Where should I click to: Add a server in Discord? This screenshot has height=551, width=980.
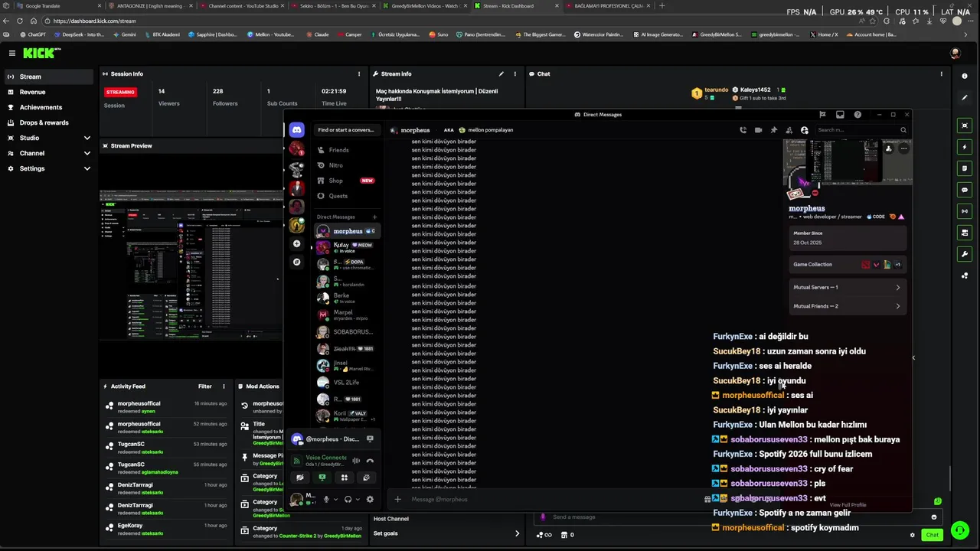click(x=297, y=243)
